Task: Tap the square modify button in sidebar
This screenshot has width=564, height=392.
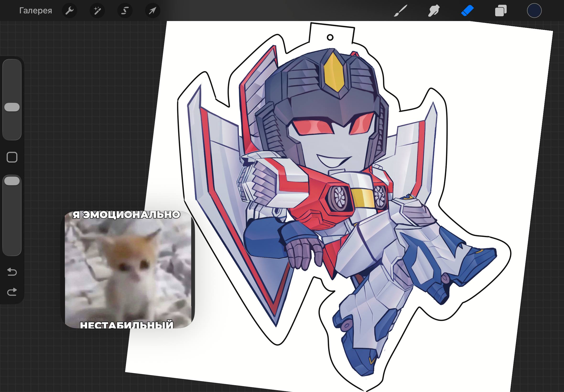Action: click(12, 157)
